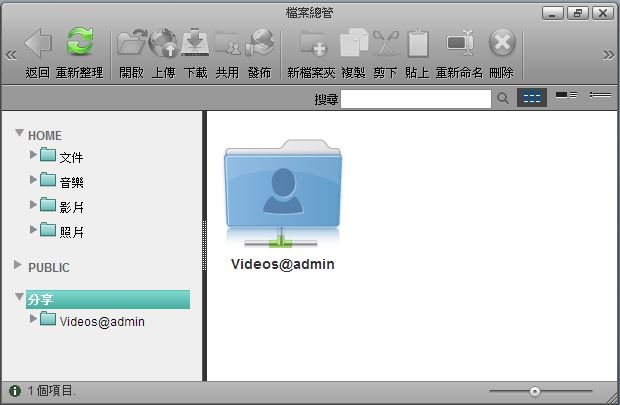Click the 搜尋 search input field
620x405 pixels.
point(415,98)
